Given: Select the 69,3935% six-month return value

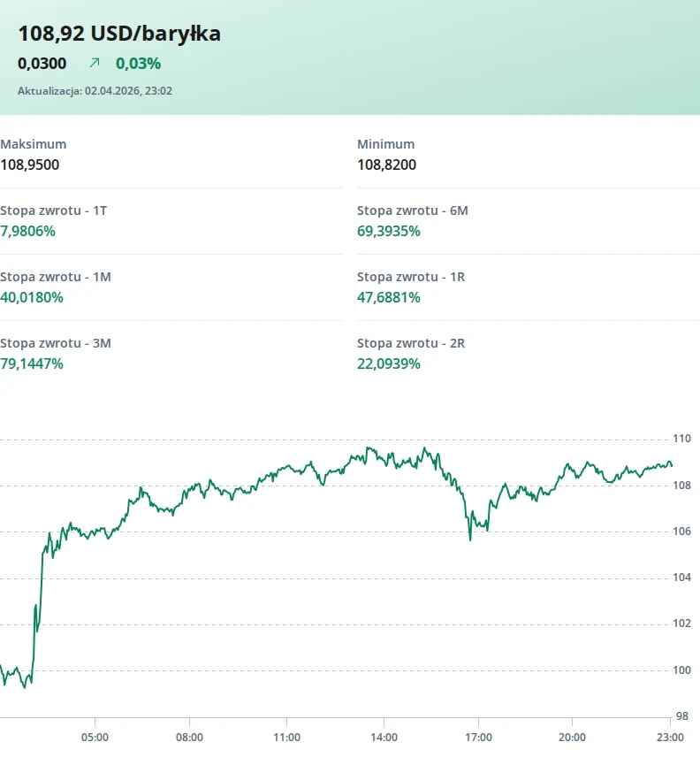Looking at the screenshot, I should coord(388,231).
